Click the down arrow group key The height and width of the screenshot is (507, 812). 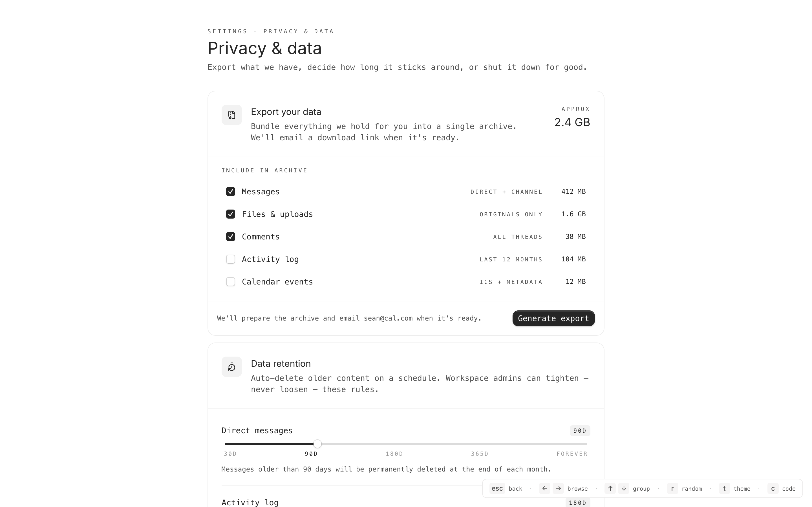(x=624, y=489)
